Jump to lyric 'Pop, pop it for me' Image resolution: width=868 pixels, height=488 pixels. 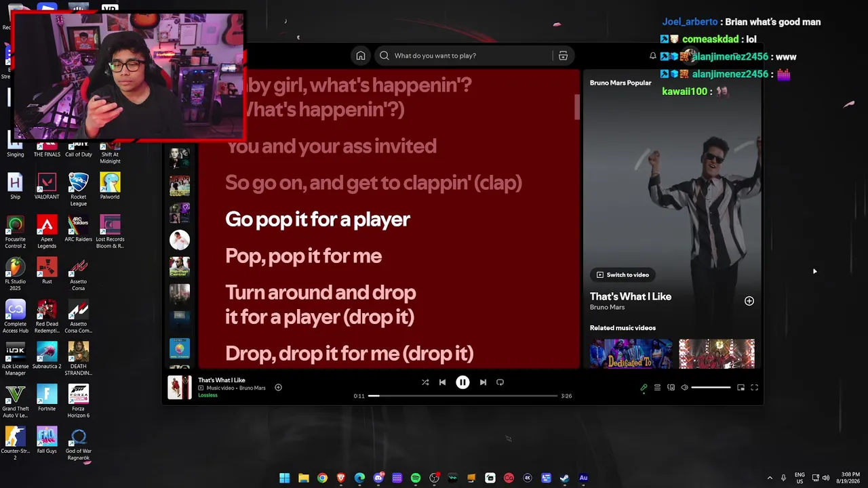point(303,256)
